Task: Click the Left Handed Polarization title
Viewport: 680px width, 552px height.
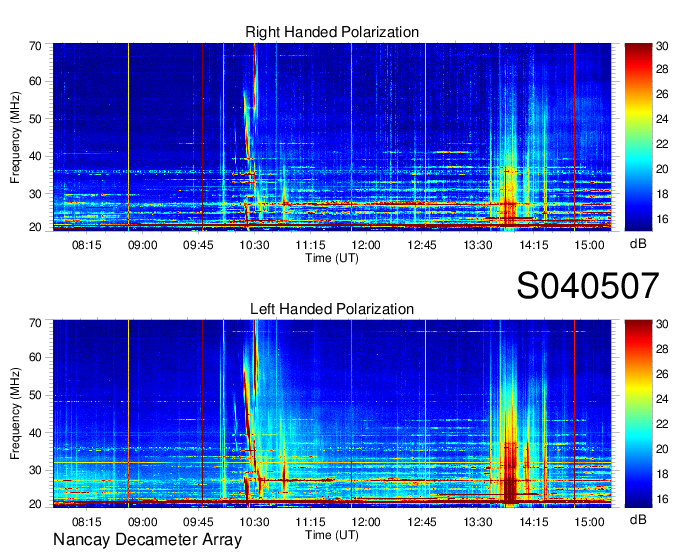Action: (x=332, y=309)
